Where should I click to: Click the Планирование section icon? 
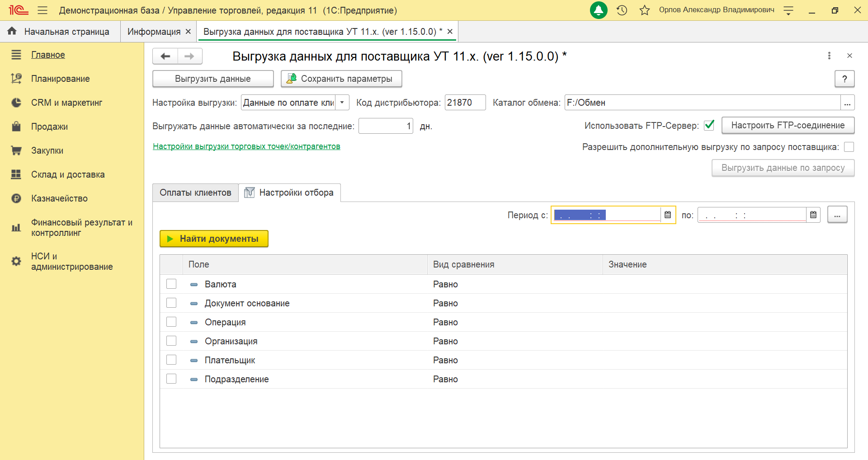click(x=16, y=79)
